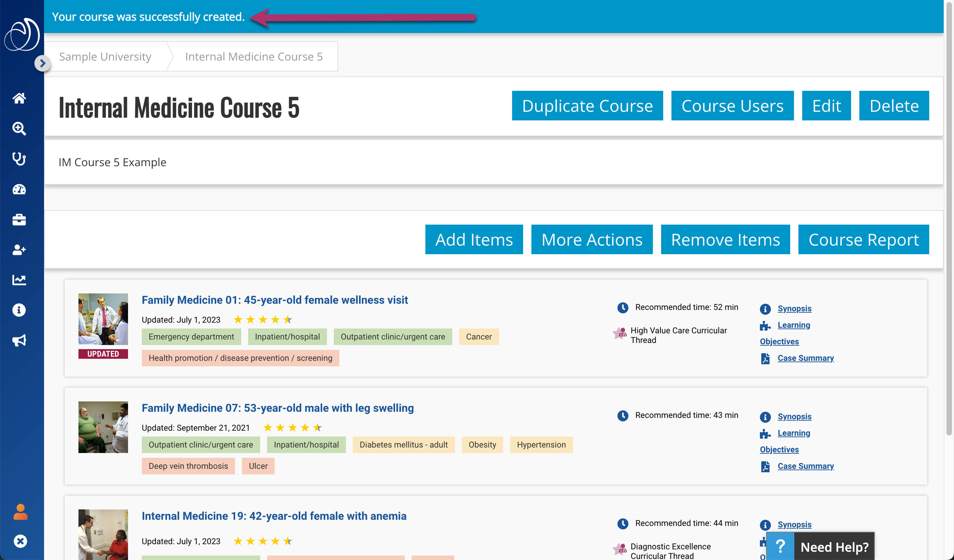
Task: Open Synopsis for Family Medicine 01
Action: 794,308
